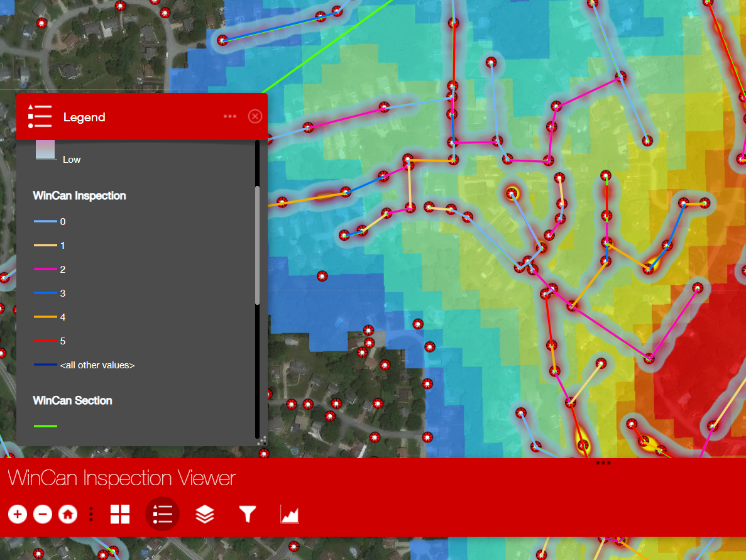746x560 pixels.
Task: Close the Legend panel
Action: tap(255, 116)
